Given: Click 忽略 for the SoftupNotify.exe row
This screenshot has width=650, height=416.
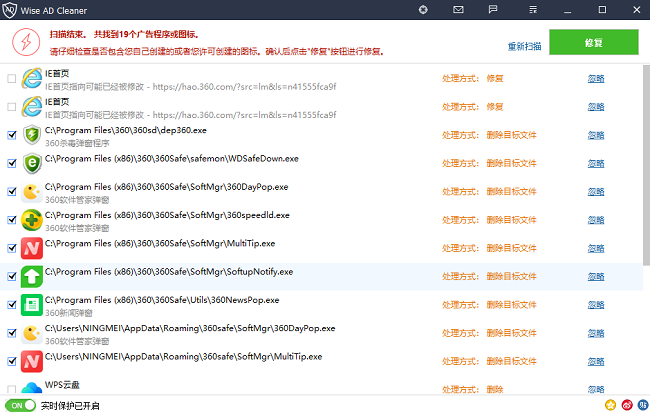Looking at the screenshot, I should [x=596, y=277].
